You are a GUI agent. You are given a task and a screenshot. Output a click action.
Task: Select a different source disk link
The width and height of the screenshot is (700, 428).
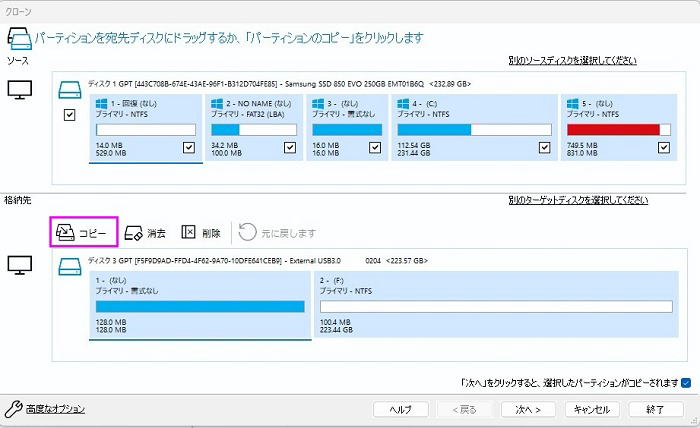tap(571, 61)
